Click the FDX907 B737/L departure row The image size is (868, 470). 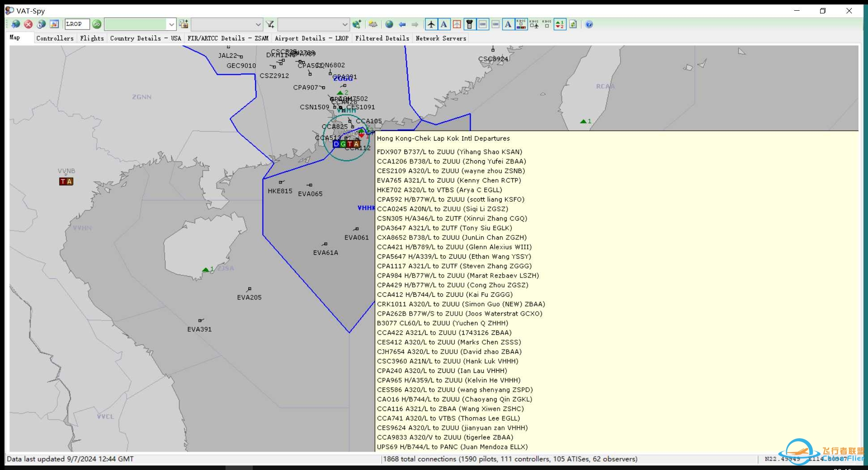tap(449, 152)
